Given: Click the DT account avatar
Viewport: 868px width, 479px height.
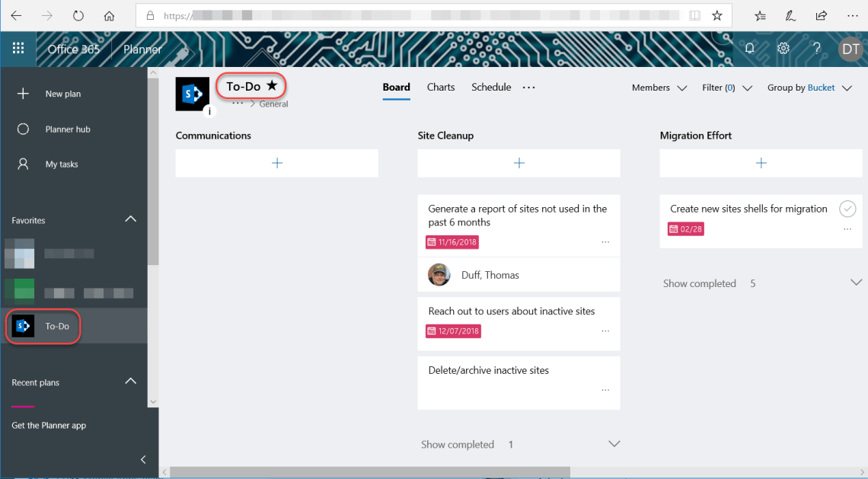Looking at the screenshot, I should [x=850, y=49].
